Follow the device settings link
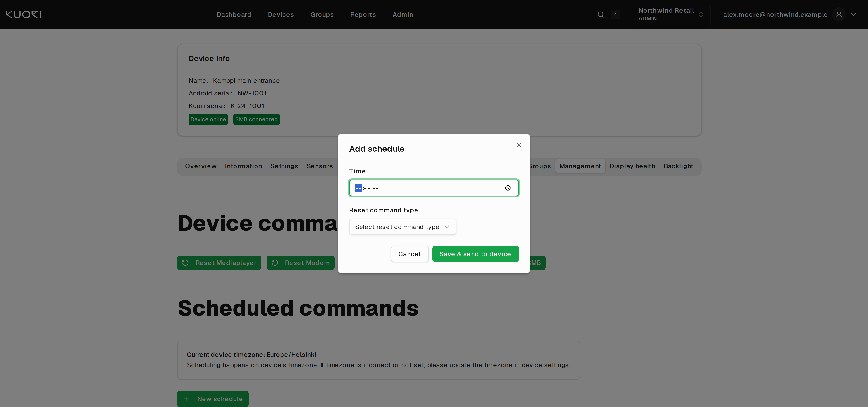Screen dimensions: 868x407 point(545,365)
